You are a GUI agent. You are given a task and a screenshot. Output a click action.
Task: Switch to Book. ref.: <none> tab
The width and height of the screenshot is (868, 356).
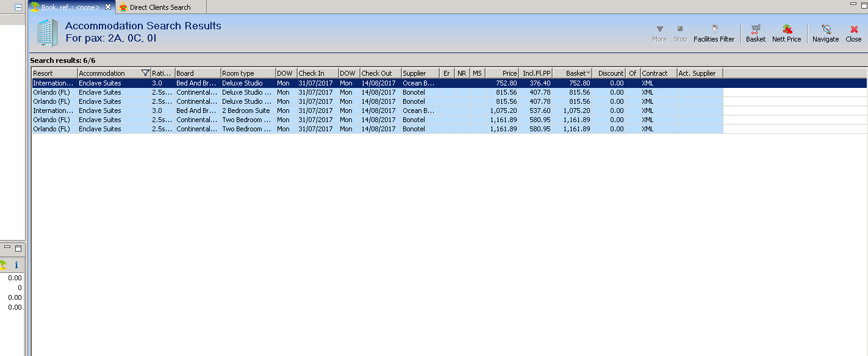click(x=71, y=7)
